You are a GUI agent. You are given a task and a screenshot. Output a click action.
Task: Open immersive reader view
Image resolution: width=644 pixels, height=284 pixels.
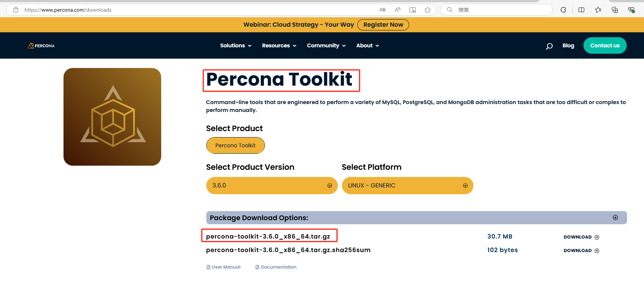click(x=413, y=10)
